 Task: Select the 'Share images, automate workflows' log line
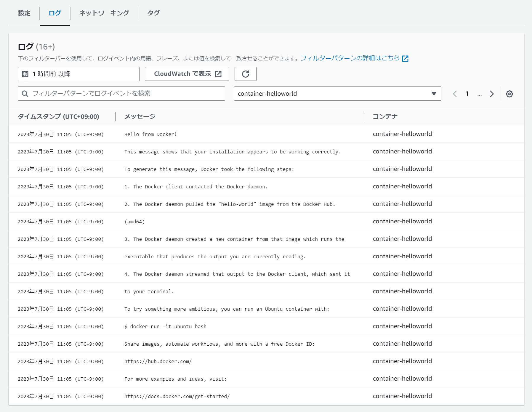219,344
